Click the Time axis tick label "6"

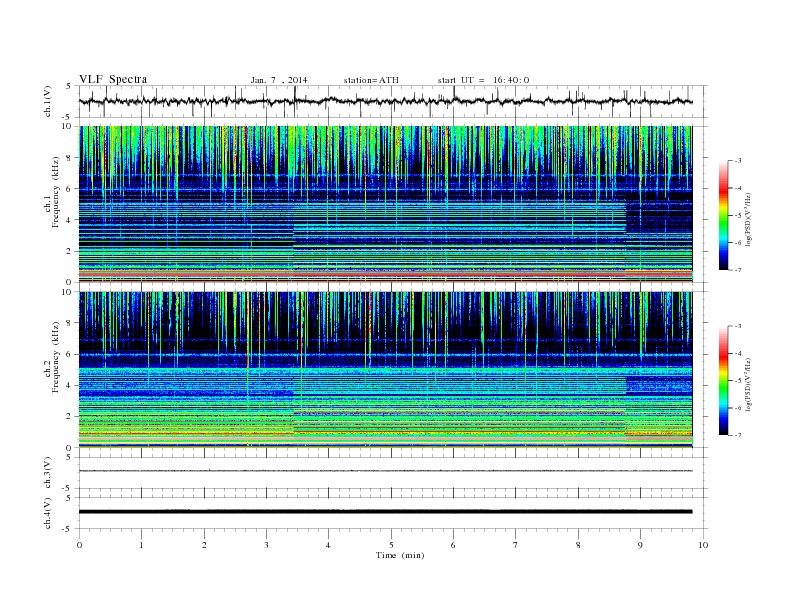[453, 545]
